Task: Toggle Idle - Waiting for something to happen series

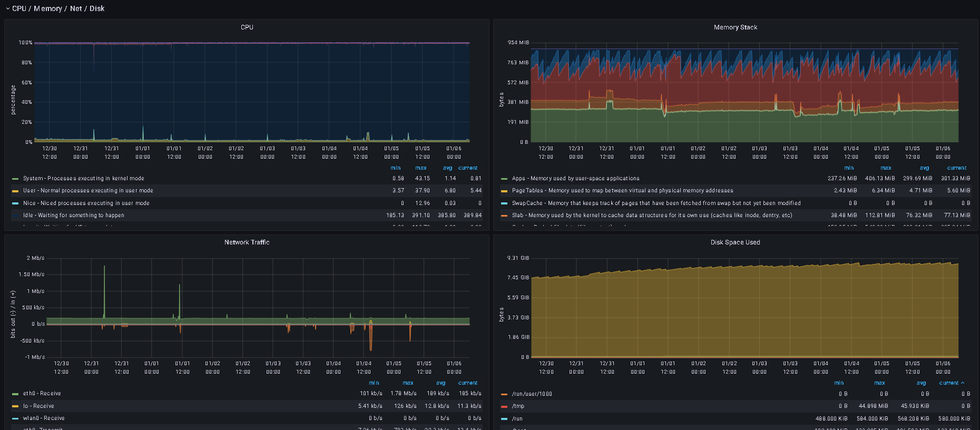Action: pos(74,216)
